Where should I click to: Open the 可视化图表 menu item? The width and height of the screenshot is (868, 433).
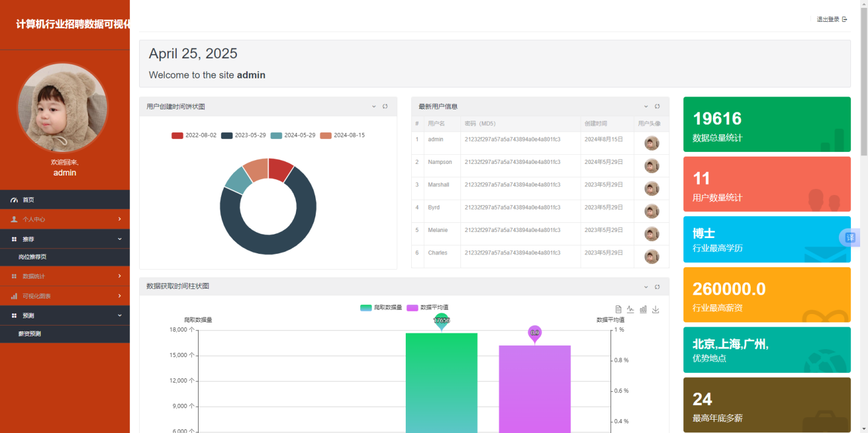[x=65, y=296]
